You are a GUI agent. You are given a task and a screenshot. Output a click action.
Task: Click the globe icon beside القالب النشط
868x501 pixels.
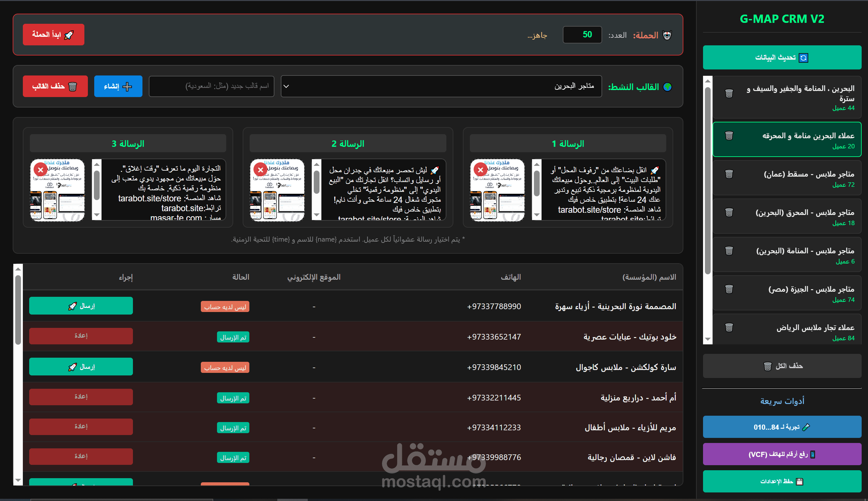tap(667, 87)
